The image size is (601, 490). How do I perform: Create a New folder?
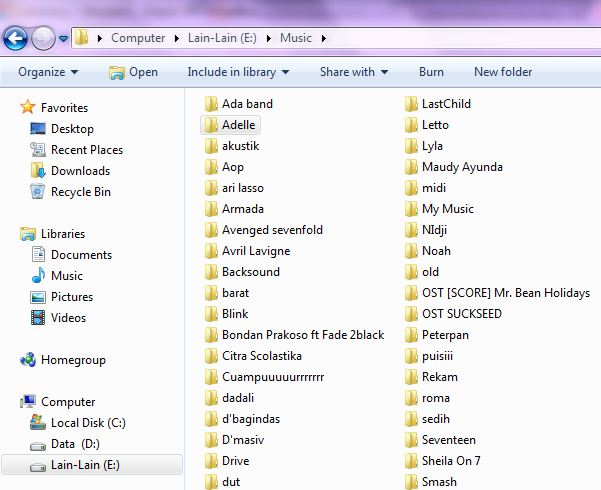503,72
